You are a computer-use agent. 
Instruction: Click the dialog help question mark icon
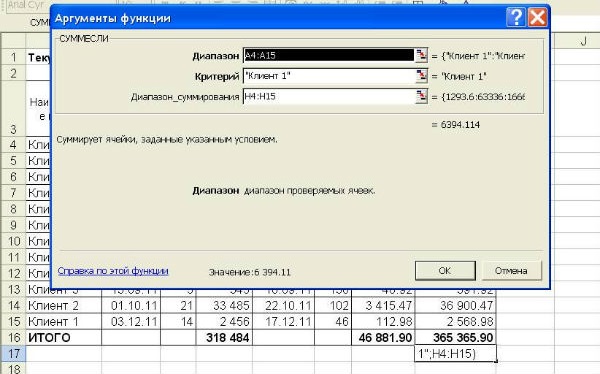coord(515,18)
